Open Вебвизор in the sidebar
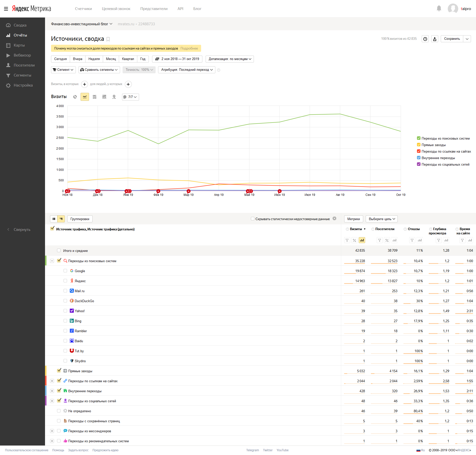The height and width of the screenshot is (455, 476). (22, 55)
